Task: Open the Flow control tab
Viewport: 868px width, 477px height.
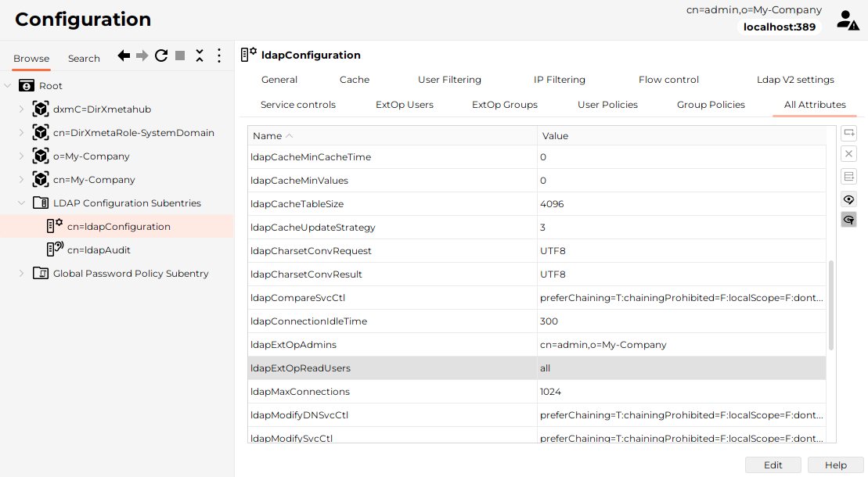Action: click(668, 80)
